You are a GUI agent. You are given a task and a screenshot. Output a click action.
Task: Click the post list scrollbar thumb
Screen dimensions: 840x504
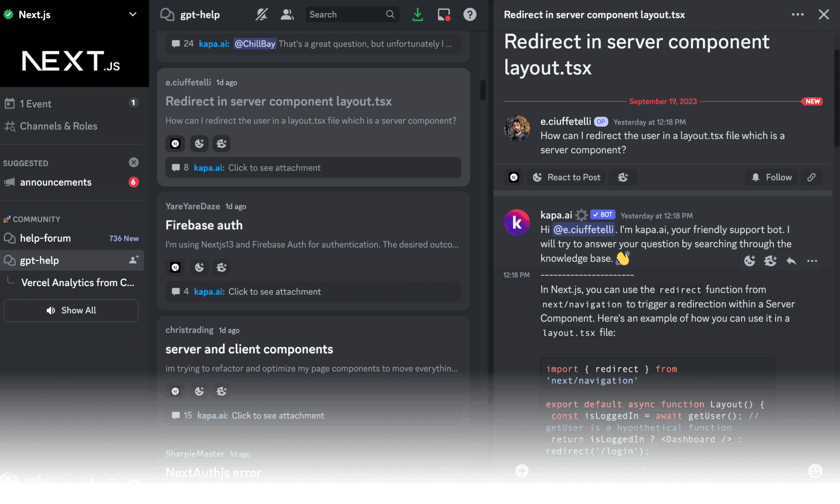483,90
